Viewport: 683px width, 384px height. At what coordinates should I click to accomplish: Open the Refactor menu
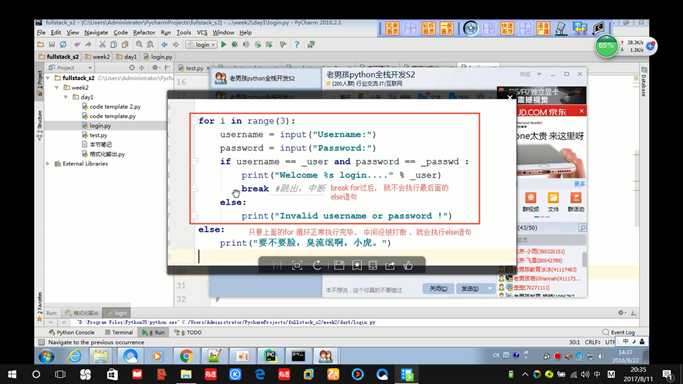point(144,33)
